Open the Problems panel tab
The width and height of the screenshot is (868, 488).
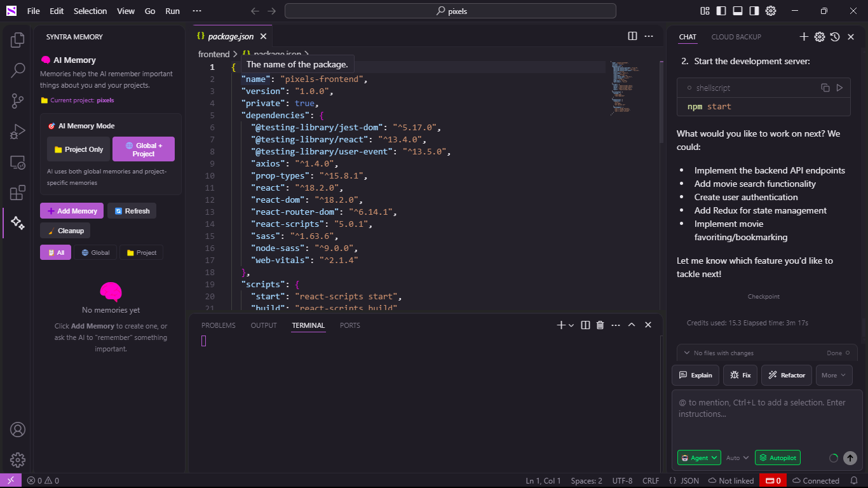tap(218, 325)
